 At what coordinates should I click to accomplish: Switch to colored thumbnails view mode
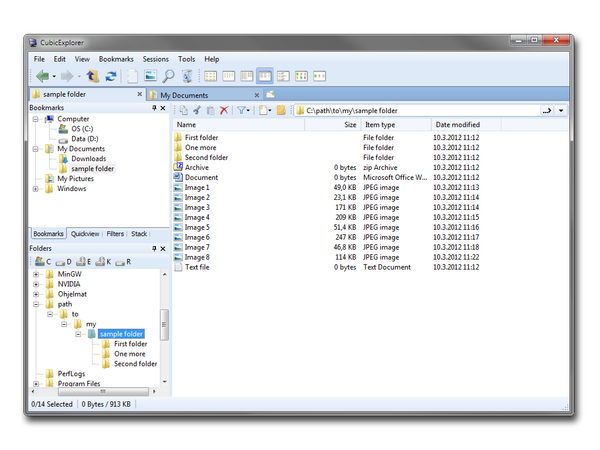(x=302, y=76)
